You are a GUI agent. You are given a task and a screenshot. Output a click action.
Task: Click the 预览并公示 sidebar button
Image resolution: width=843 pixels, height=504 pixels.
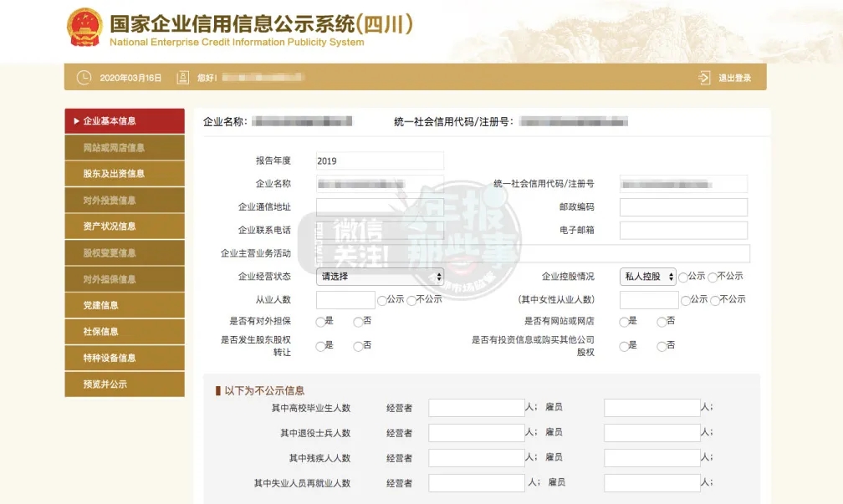(125, 384)
